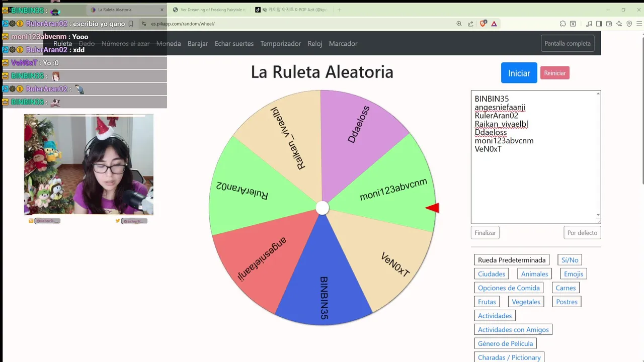This screenshot has height=362, width=644.
Task: Click the tab search icon beside the extensions puzzle
Action: [x=573, y=24]
